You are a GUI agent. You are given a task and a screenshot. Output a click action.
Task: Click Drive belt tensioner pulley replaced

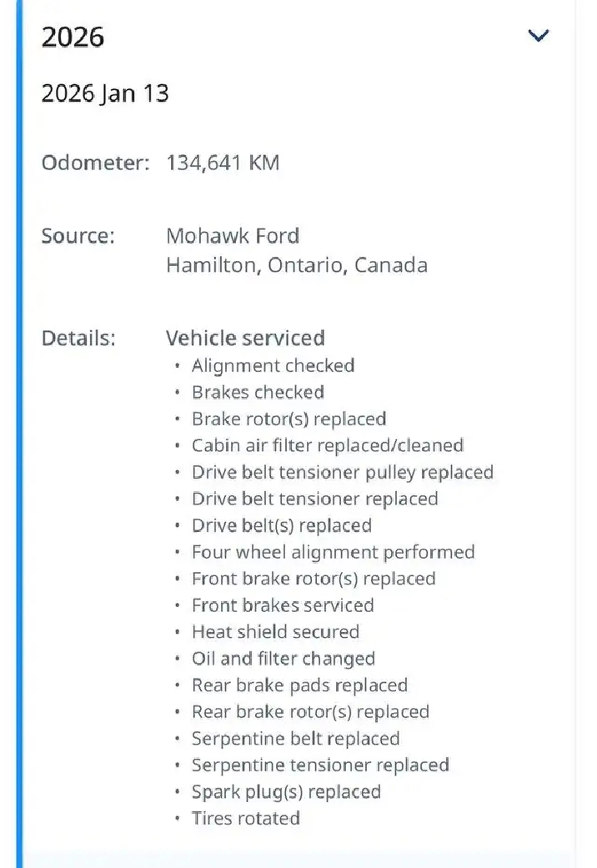coord(343,472)
